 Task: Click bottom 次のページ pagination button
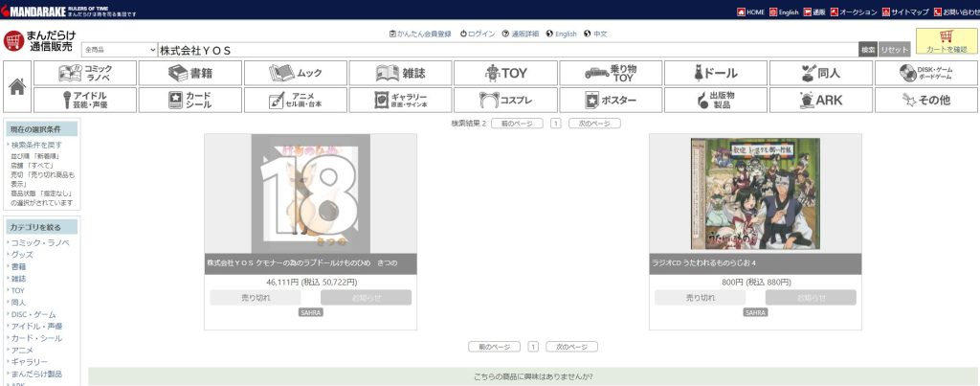tap(572, 347)
